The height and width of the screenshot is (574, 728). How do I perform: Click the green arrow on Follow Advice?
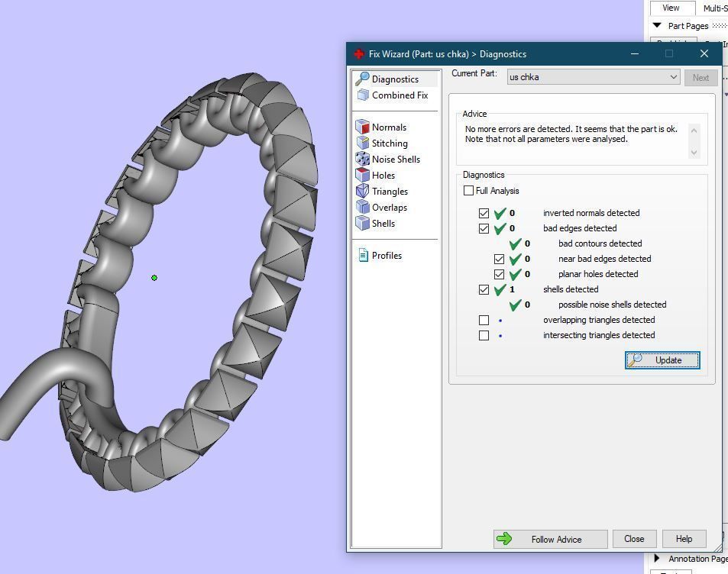coord(503,539)
